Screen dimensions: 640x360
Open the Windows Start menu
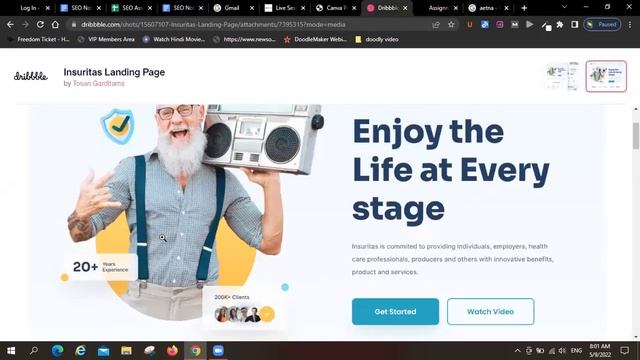coord(11,351)
